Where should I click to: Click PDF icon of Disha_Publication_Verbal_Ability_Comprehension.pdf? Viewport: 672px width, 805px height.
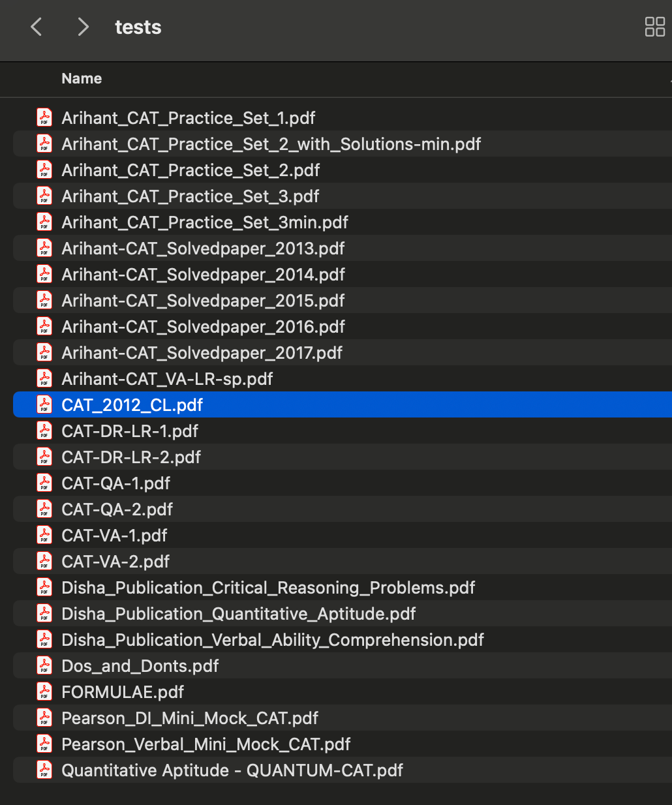(44, 639)
